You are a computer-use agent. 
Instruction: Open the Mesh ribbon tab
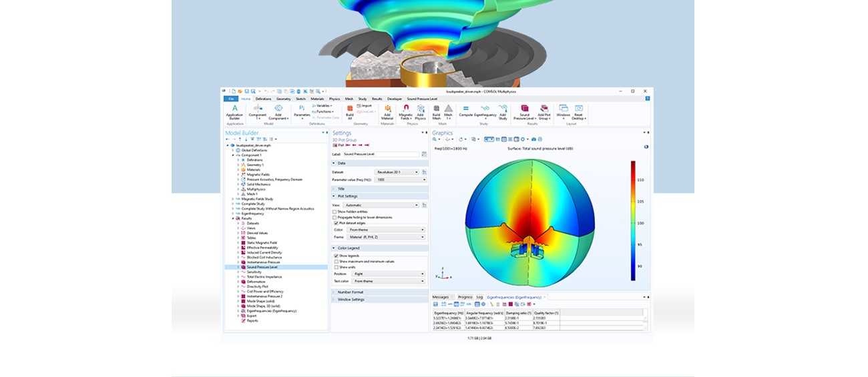tap(349, 99)
